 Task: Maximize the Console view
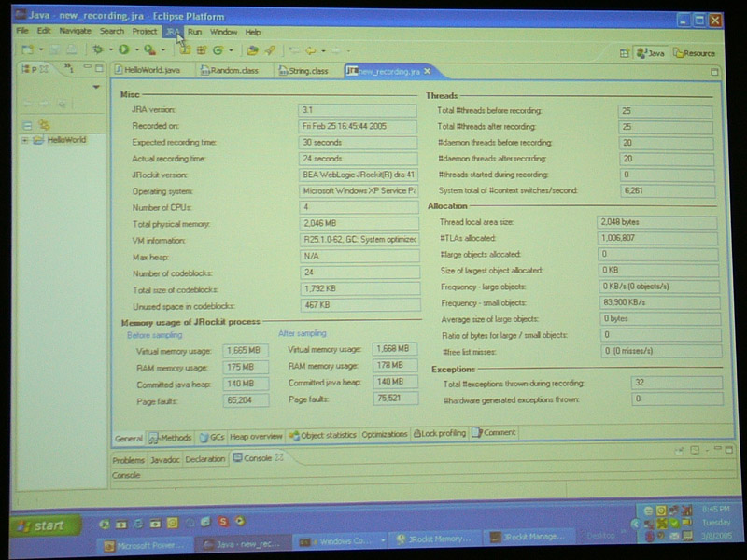(x=729, y=450)
